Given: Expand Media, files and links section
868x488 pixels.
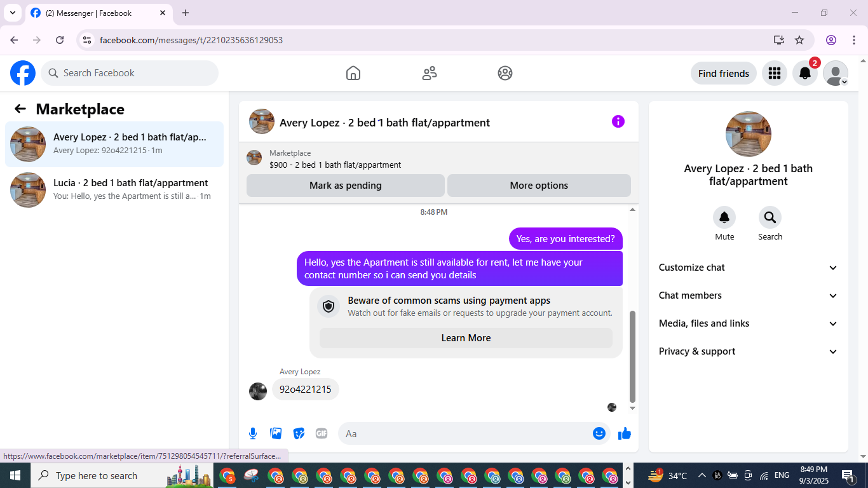Looking at the screenshot, I should point(749,323).
